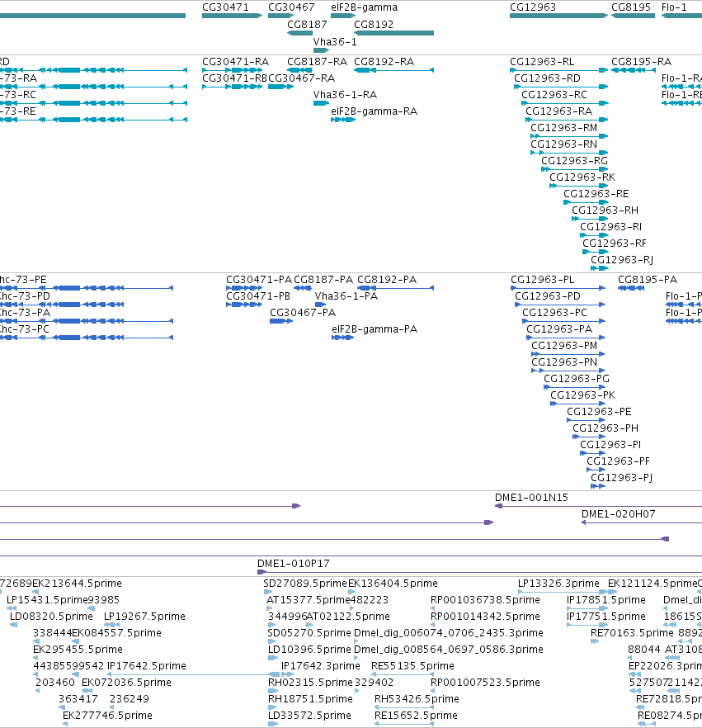Image resolution: width=702 pixels, height=728 pixels.
Task: Select protein CG12963-PL label
Action: [543, 280]
